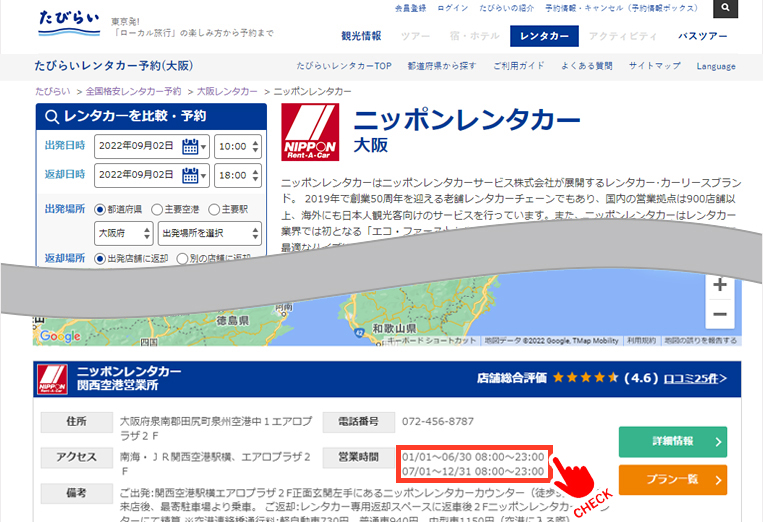Open the departure date calendar icon

pyautogui.click(x=190, y=146)
